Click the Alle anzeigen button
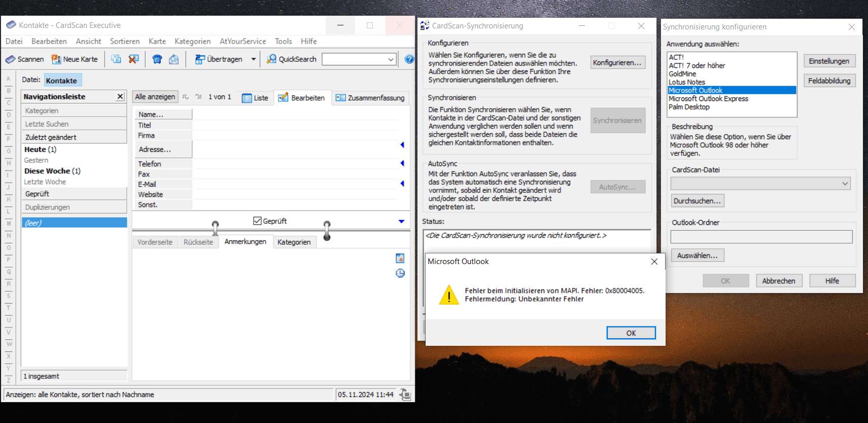Viewport: 868px width, 423px height. pyautogui.click(x=155, y=96)
